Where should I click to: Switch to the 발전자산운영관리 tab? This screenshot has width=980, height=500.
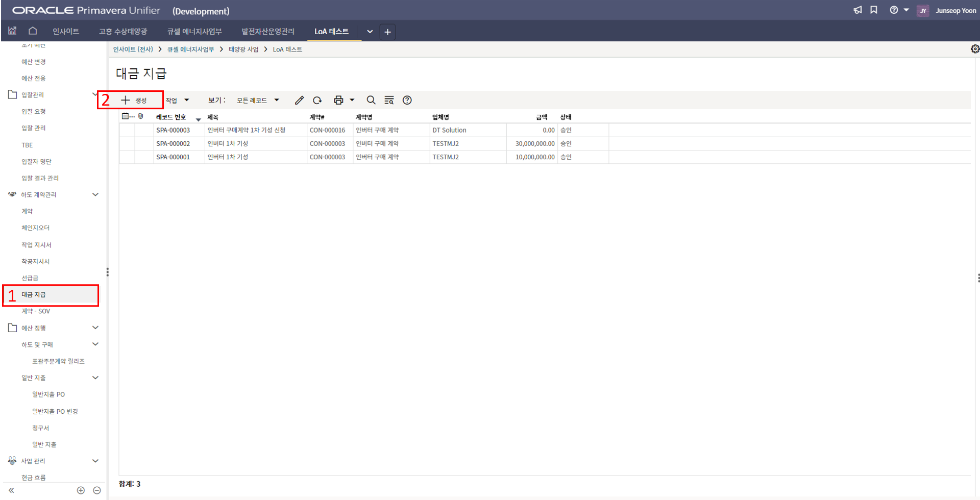coord(267,32)
